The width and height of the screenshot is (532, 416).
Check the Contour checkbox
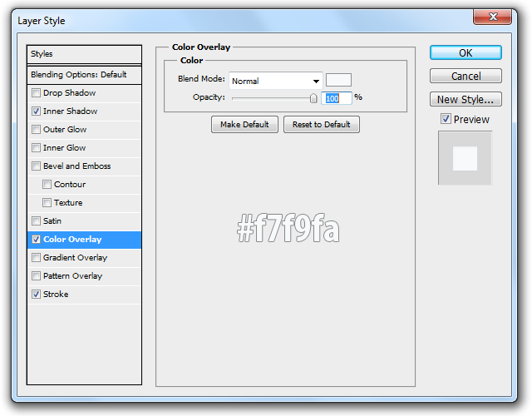[x=47, y=185]
